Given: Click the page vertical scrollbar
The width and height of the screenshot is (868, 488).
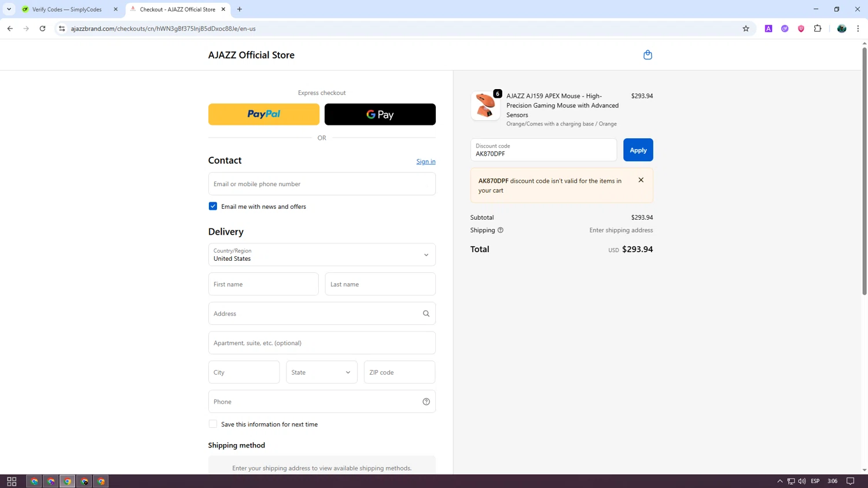Looking at the screenshot, I should [865, 171].
